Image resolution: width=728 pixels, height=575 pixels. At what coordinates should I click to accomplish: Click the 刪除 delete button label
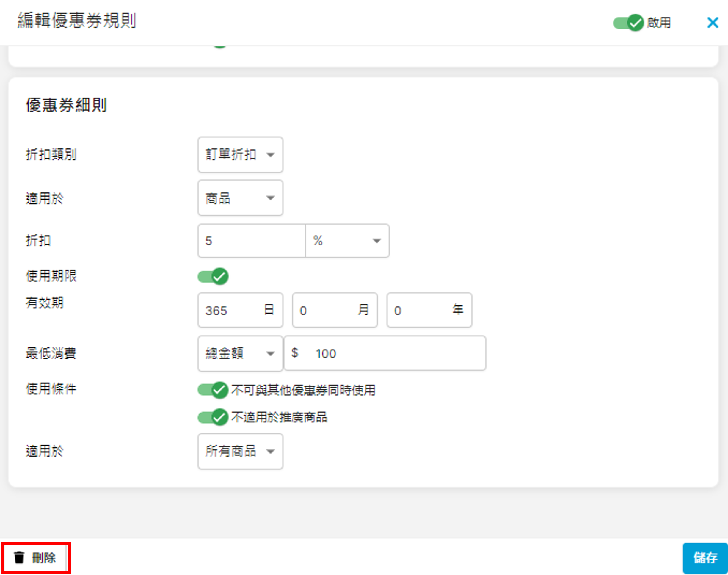[x=44, y=558]
